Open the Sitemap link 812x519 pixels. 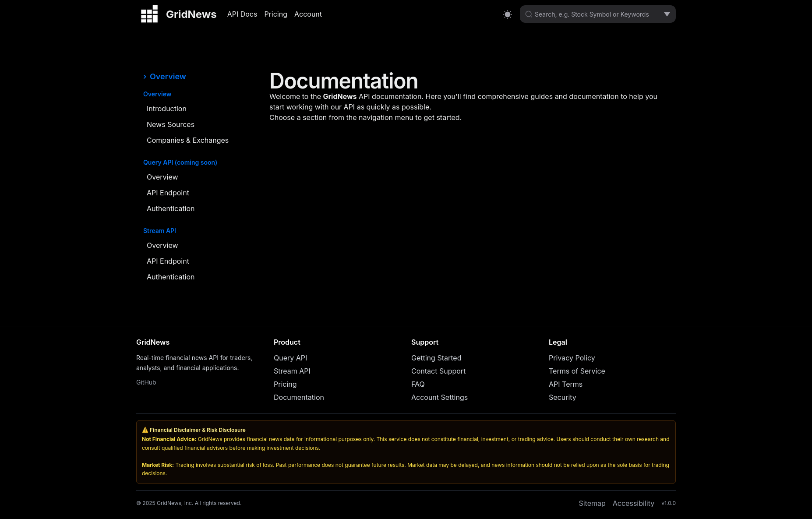[x=592, y=503]
